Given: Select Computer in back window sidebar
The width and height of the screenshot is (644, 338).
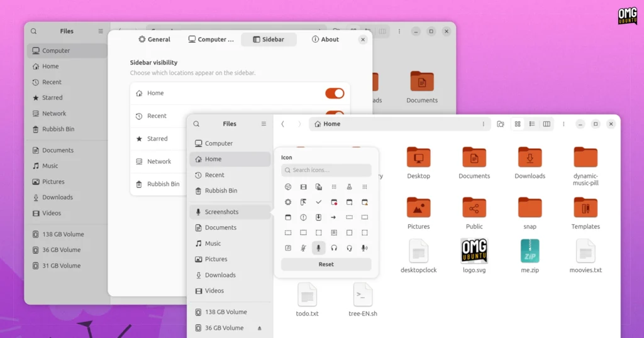Looking at the screenshot, I should tap(67, 51).
